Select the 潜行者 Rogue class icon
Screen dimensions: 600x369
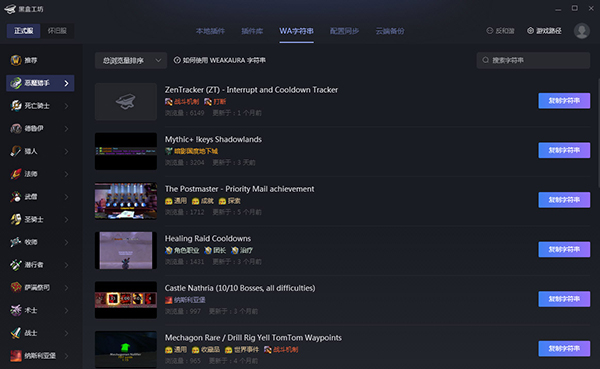(16, 265)
